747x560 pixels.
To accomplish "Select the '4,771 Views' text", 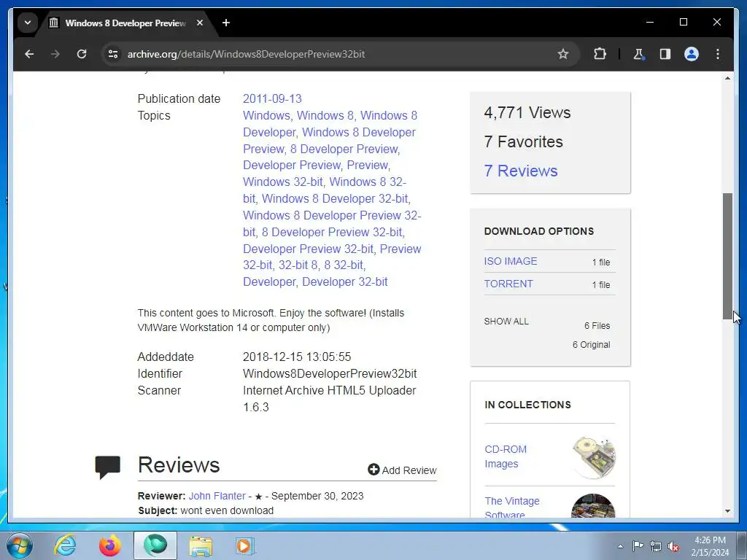I will pyautogui.click(x=527, y=112).
